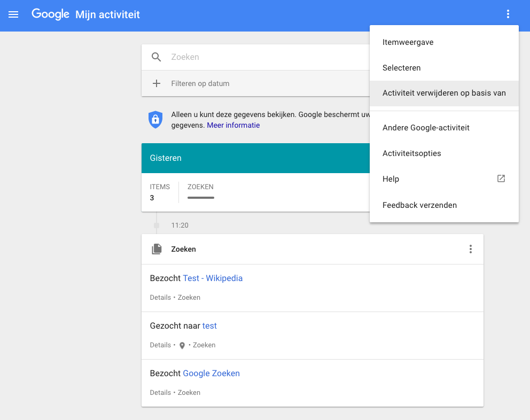Open the 'Google Zoeken' visited link
530x420 pixels.
pos(211,373)
